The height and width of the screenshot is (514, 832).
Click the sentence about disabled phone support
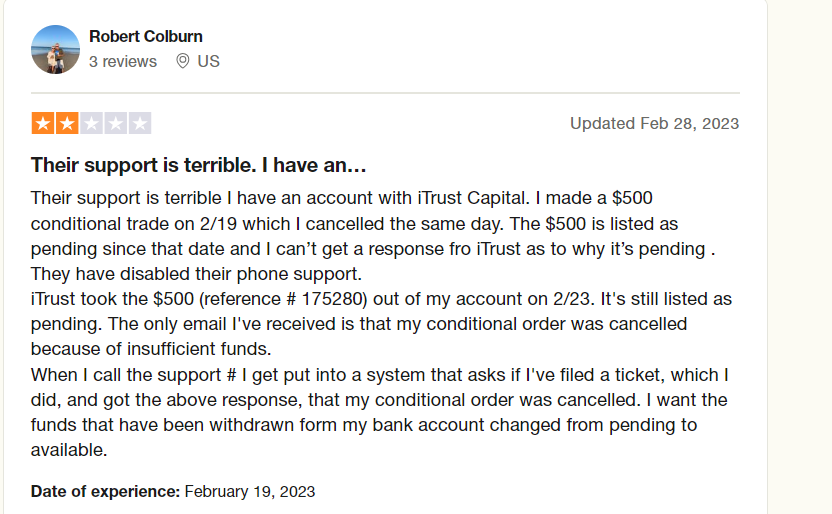[x=196, y=274]
